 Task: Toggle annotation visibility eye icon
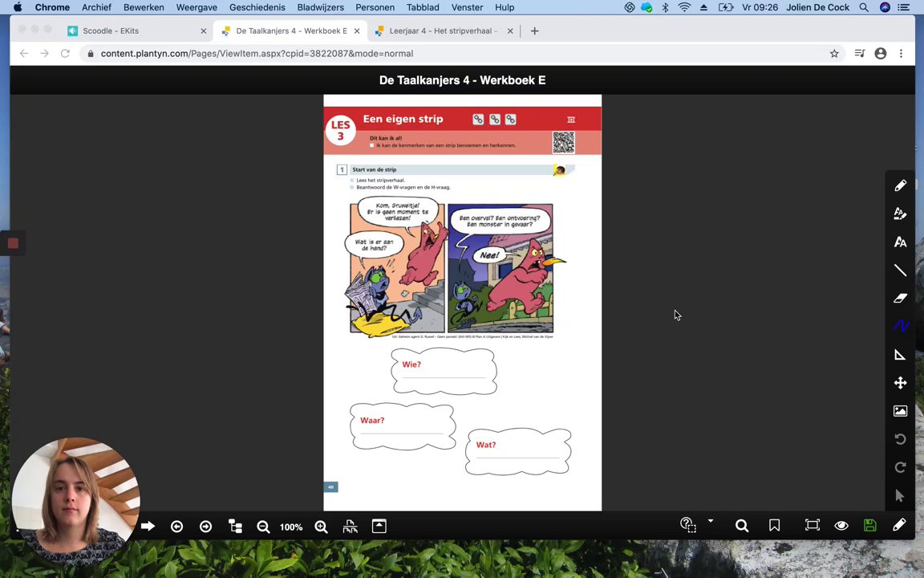click(x=841, y=526)
